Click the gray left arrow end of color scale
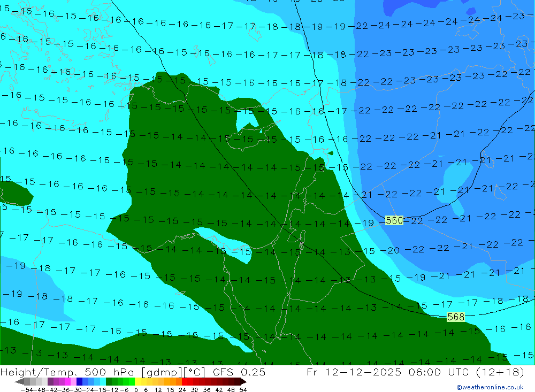The width and height of the screenshot is (535, 392). click(x=19, y=381)
